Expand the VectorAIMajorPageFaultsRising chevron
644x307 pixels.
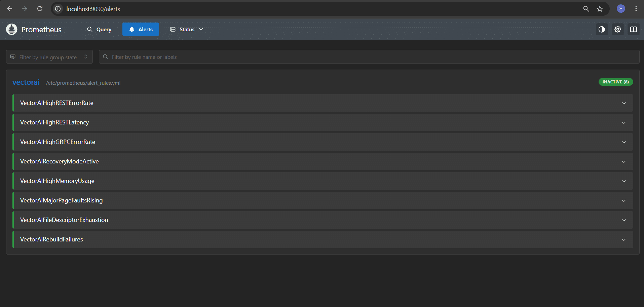click(624, 201)
